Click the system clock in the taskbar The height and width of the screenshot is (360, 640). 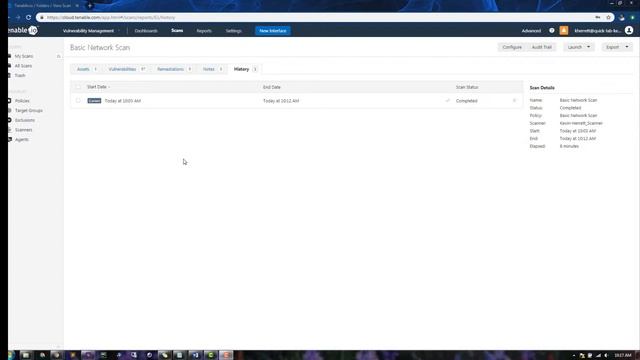[x=623, y=356]
